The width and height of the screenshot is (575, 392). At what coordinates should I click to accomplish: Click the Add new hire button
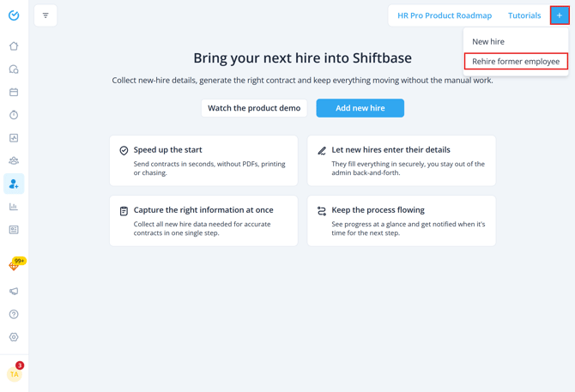(360, 108)
